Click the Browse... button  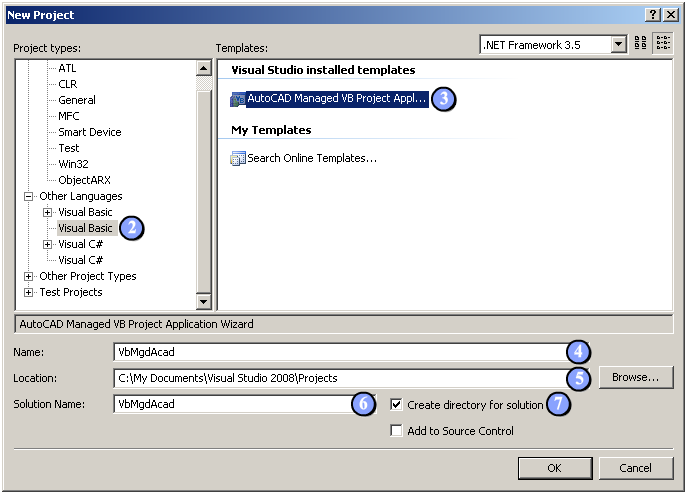tap(636, 377)
